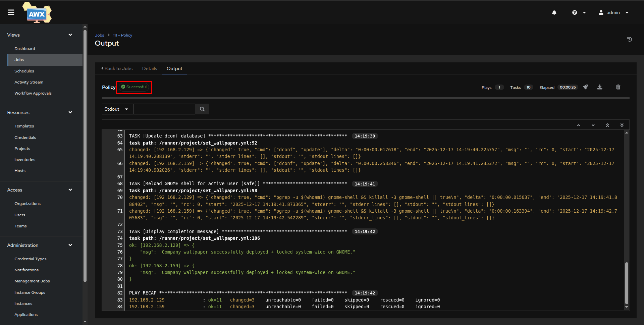
Task: Toggle the hamburger navigation menu
Action: [11, 12]
